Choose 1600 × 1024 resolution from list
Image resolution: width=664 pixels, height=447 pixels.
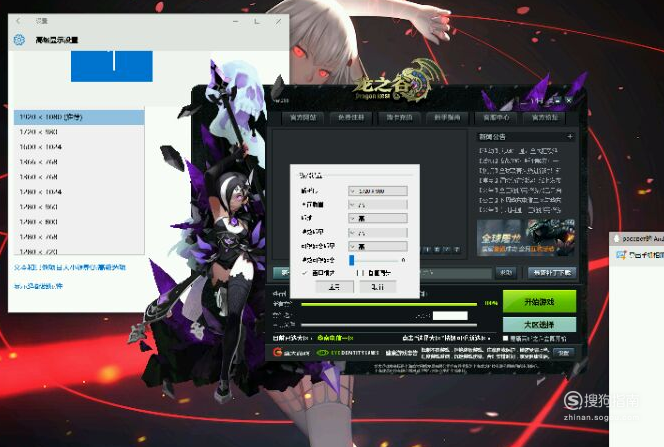tap(79, 147)
